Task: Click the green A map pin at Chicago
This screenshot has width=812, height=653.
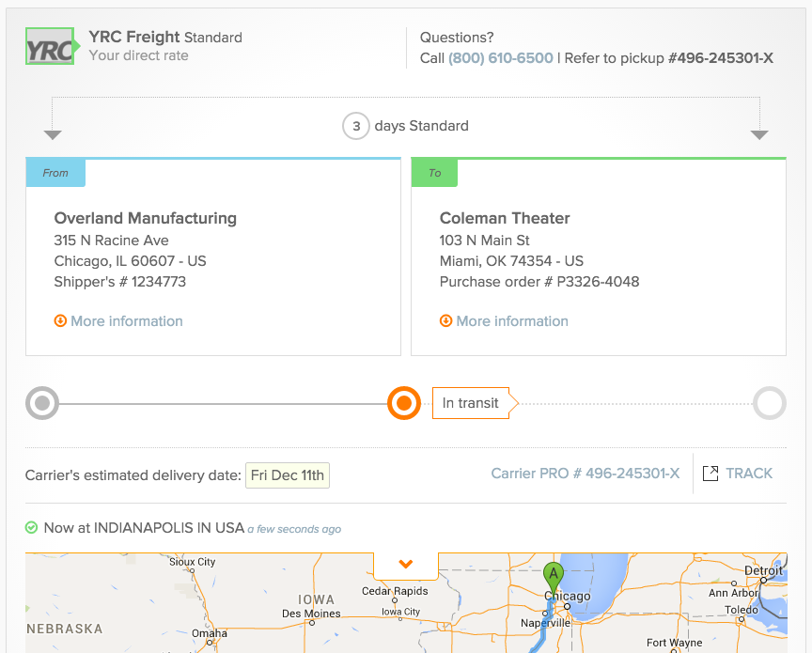Action: pos(553,578)
